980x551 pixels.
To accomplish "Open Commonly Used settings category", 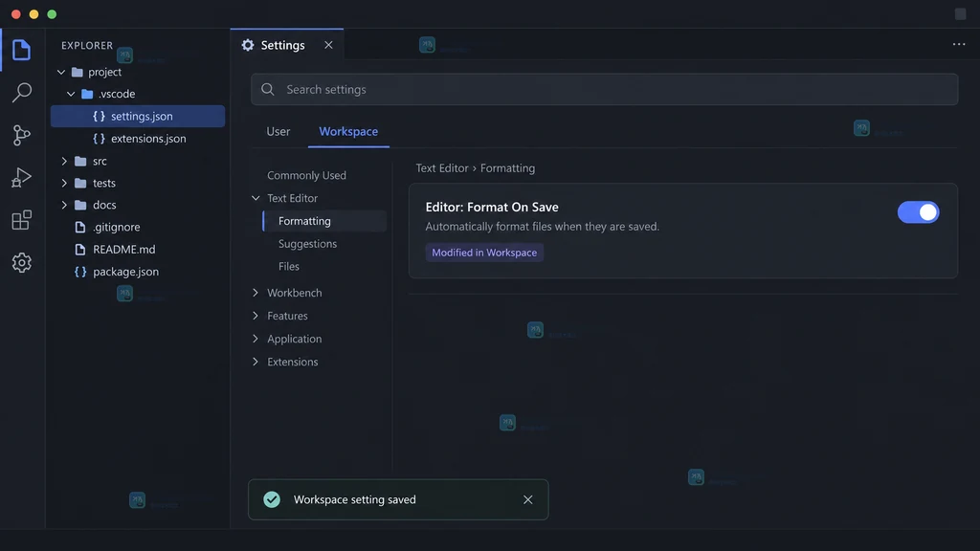I will (x=307, y=176).
